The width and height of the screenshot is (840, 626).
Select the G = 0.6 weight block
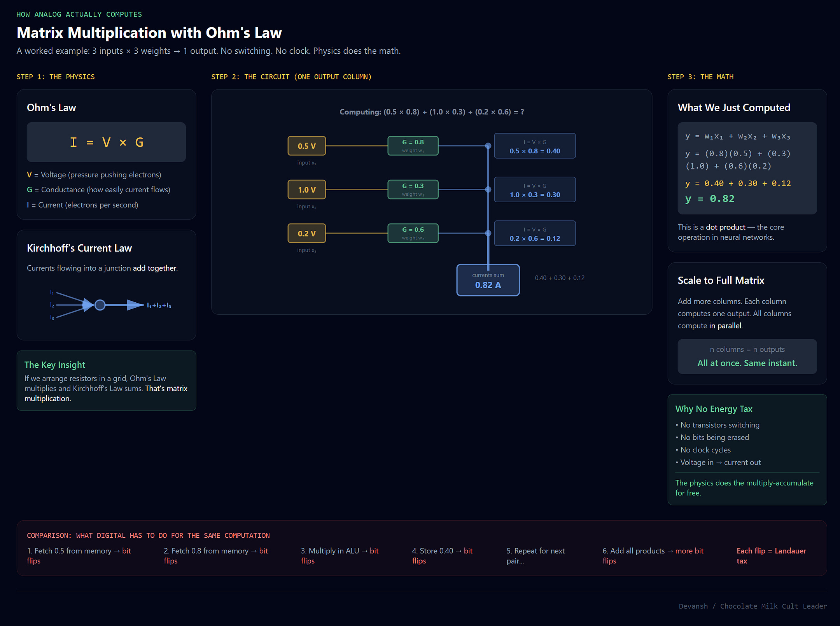tap(413, 233)
